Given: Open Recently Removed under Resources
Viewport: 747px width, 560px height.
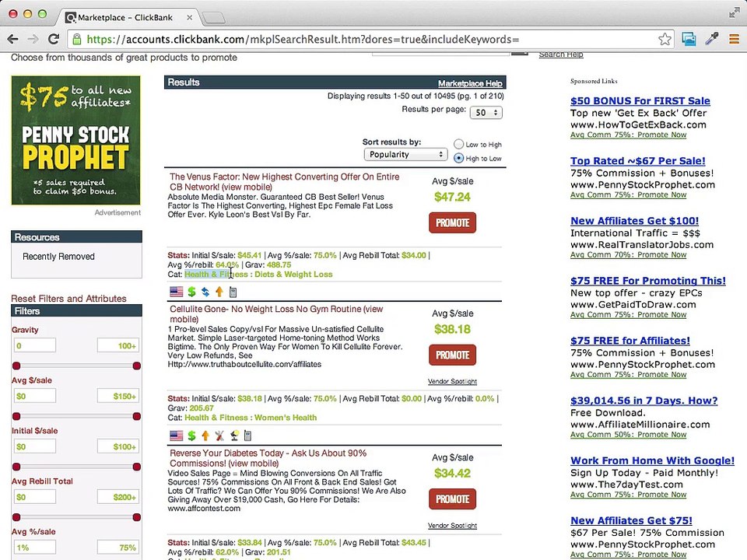Looking at the screenshot, I should pos(58,256).
